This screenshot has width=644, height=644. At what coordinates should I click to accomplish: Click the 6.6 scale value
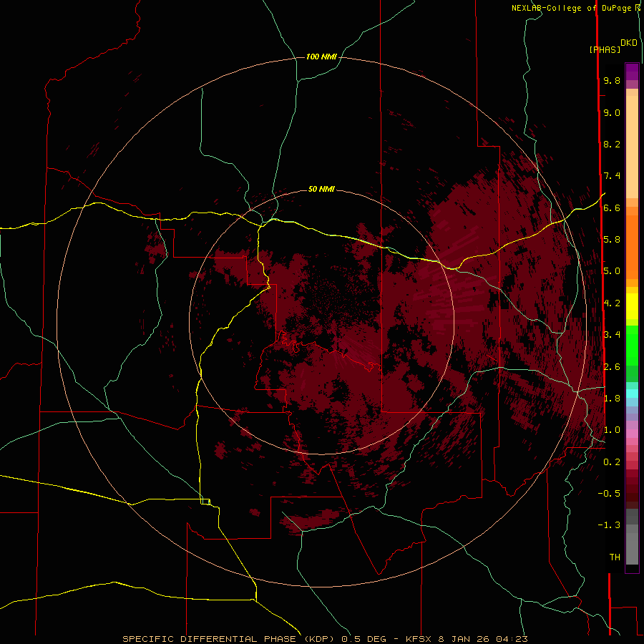click(612, 208)
